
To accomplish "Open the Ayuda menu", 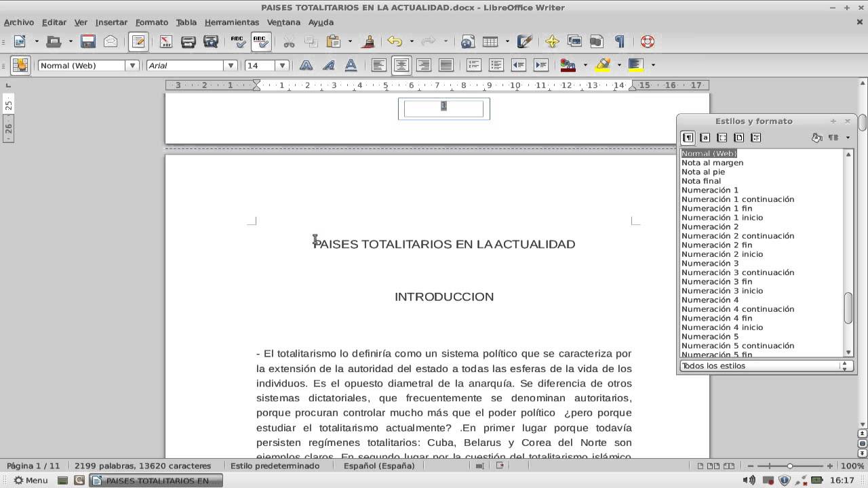I will [321, 22].
